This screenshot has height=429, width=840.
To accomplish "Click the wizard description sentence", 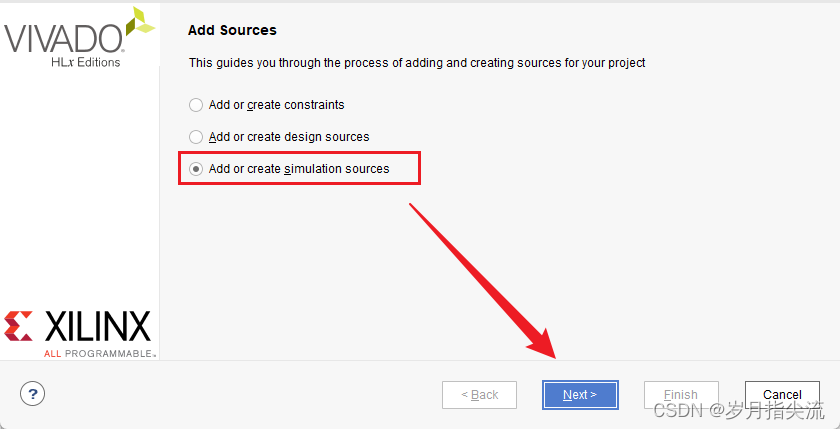I will (417, 63).
